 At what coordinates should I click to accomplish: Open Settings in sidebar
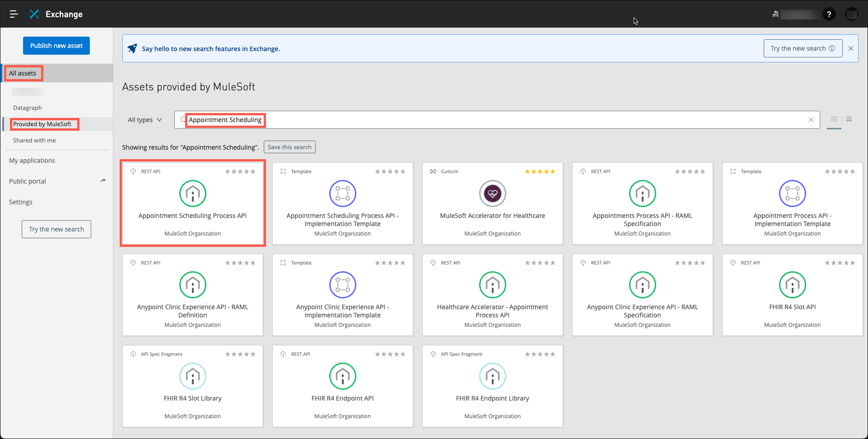pos(21,202)
